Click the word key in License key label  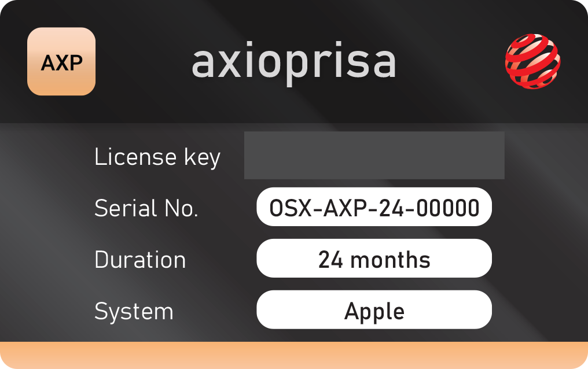coord(202,158)
